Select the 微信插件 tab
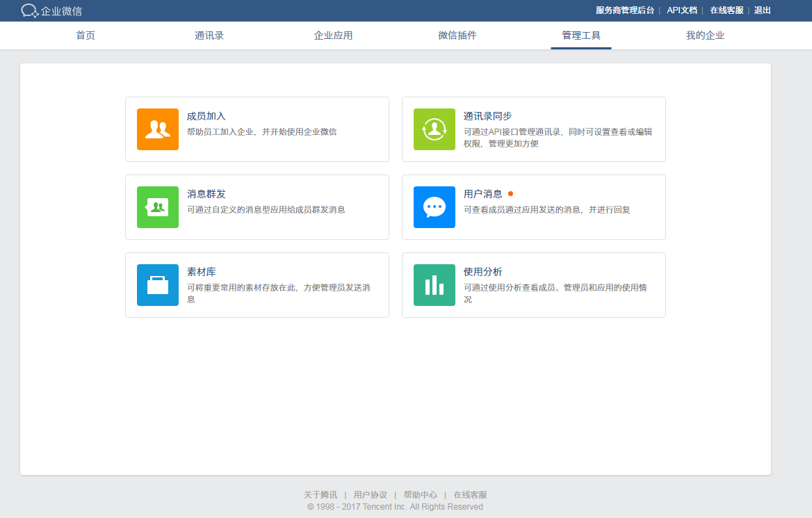The image size is (812, 518). click(x=457, y=35)
